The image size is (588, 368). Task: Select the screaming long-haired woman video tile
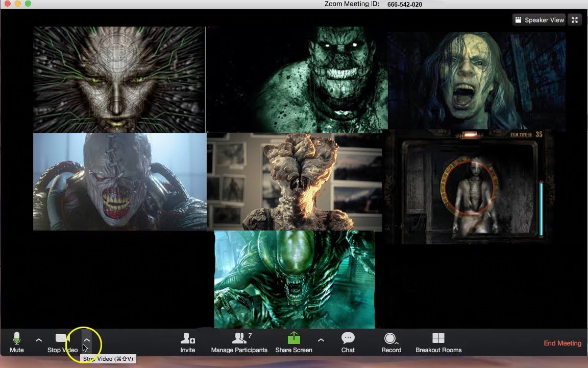(476, 81)
